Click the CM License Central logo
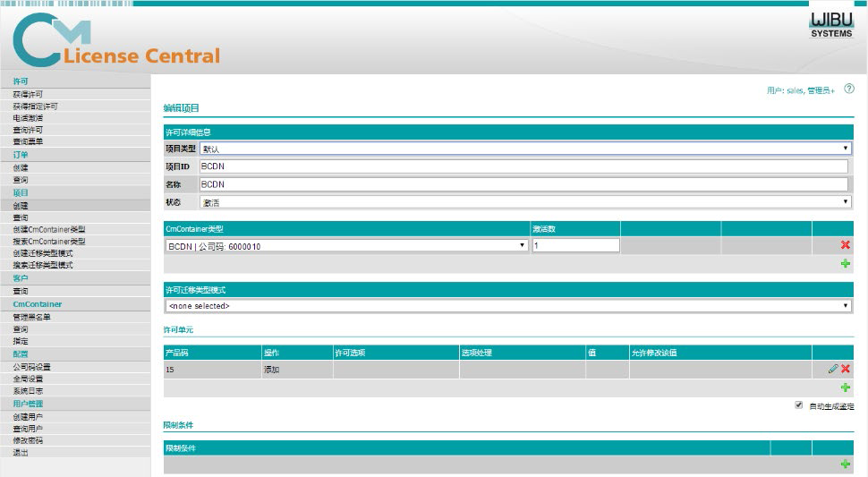 tap(116, 40)
